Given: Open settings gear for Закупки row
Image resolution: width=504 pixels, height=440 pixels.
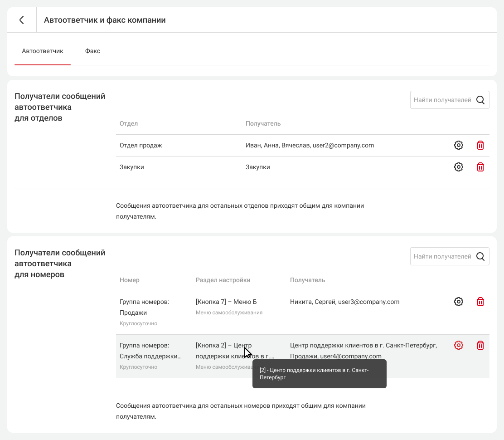Looking at the screenshot, I should tap(459, 167).
